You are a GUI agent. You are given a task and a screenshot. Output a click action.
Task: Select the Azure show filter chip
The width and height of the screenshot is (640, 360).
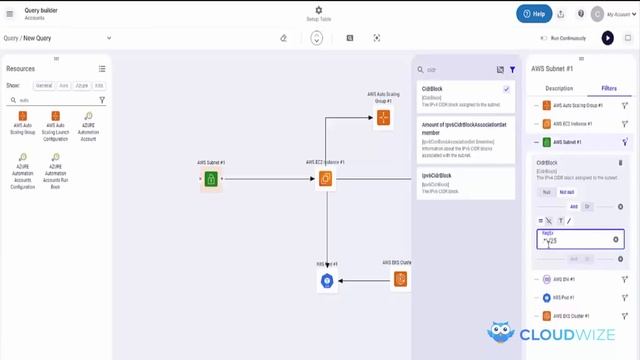point(82,85)
